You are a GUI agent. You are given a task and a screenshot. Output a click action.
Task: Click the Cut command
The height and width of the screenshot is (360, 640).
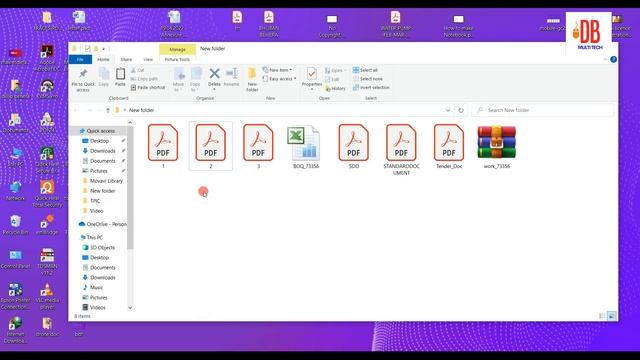pos(138,70)
